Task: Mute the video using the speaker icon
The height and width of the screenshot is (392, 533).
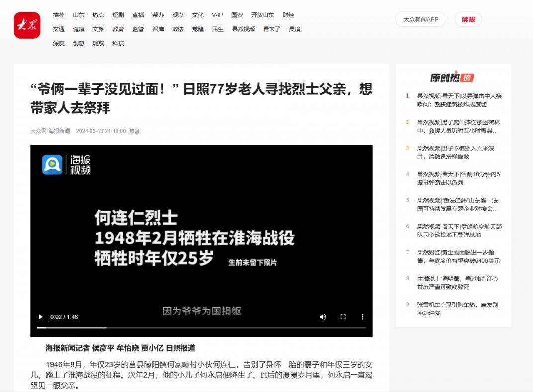Action: [x=323, y=317]
